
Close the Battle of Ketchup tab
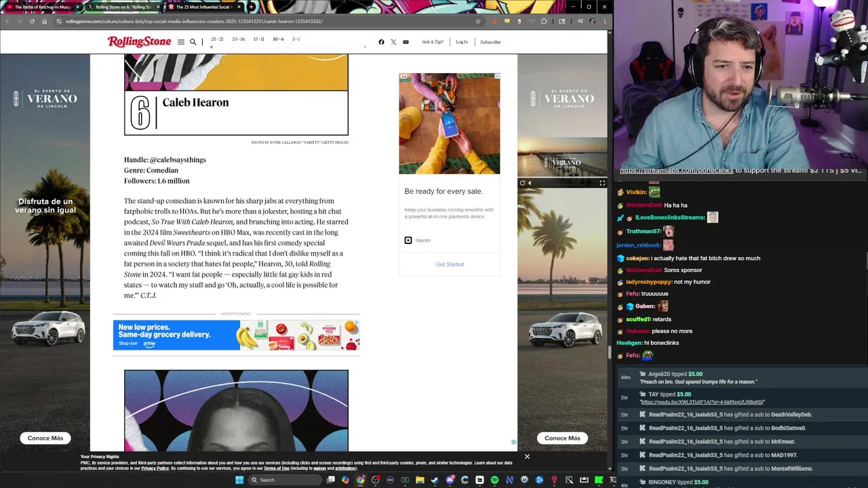click(x=77, y=7)
